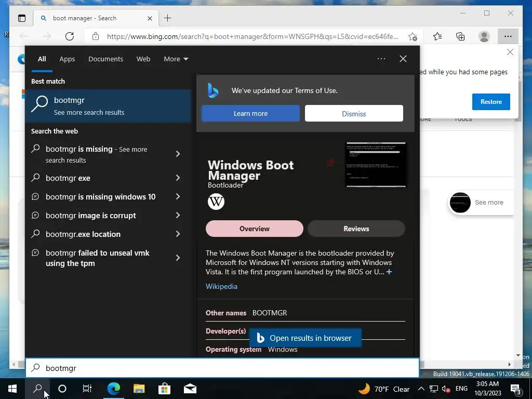Switch to the Apps search tab
The width and height of the screenshot is (532, 399).
pos(67,59)
